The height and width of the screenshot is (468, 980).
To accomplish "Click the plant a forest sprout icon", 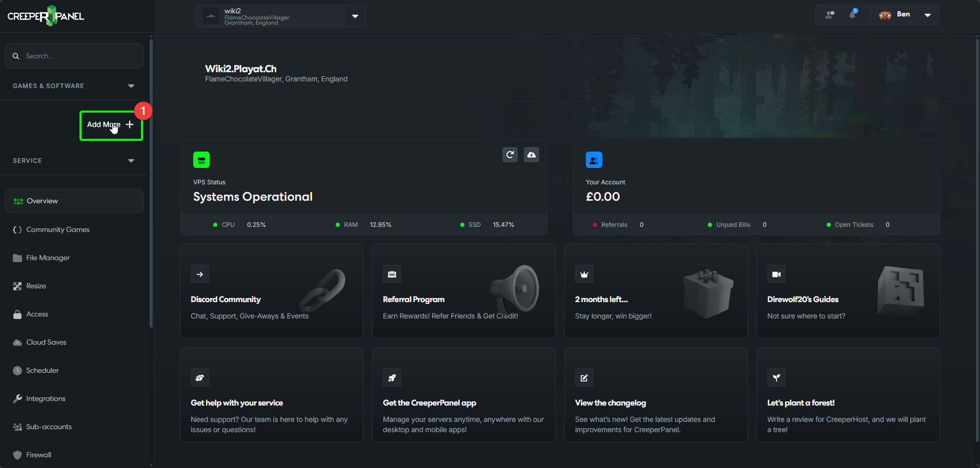I will pos(776,378).
